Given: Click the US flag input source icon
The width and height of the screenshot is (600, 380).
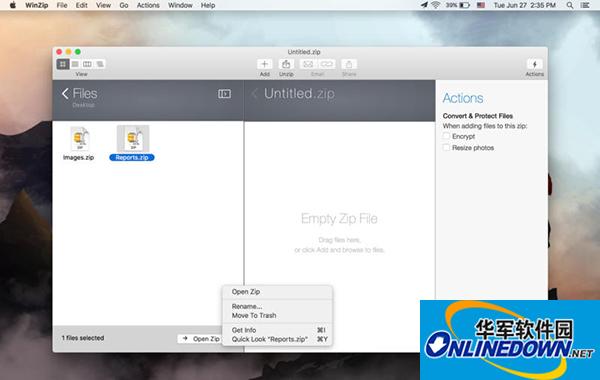Looking at the screenshot, I should pos(481,5).
